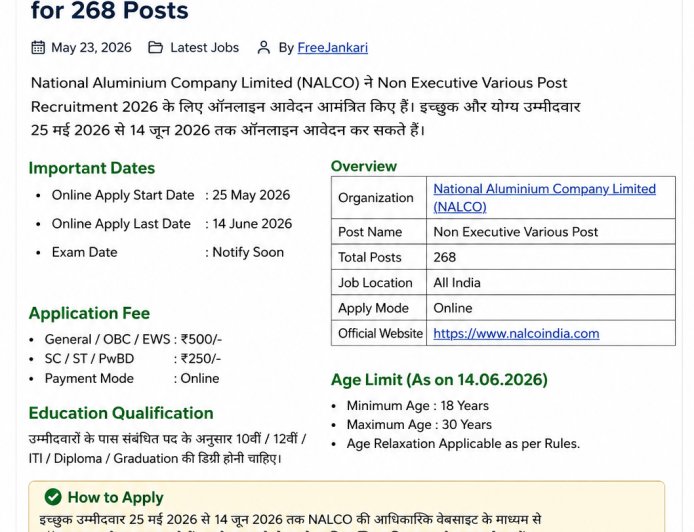Click the Payment Mode label
Screen dimensions: 694x532
coord(89,378)
